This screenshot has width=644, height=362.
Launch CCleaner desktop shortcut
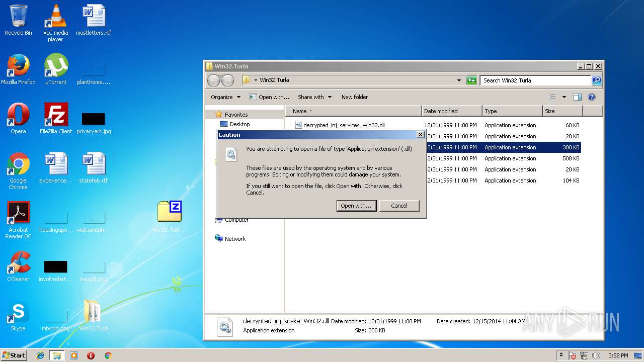coord(18,266)
